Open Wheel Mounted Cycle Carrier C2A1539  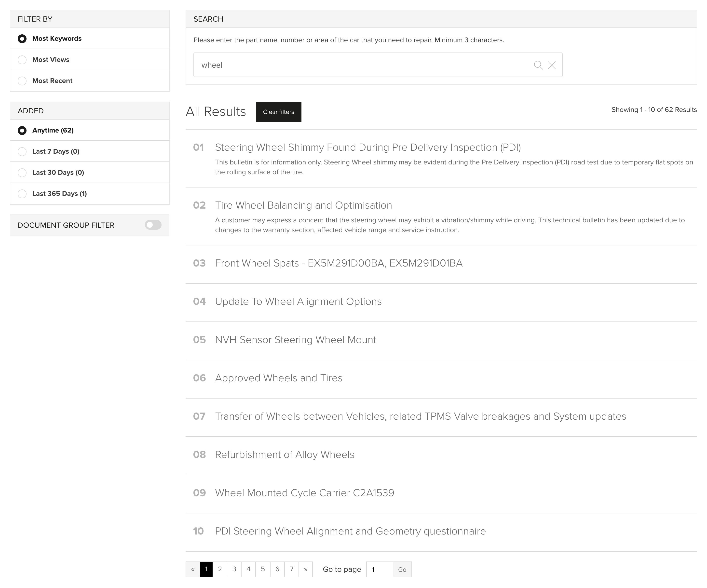tap(305, 493)
